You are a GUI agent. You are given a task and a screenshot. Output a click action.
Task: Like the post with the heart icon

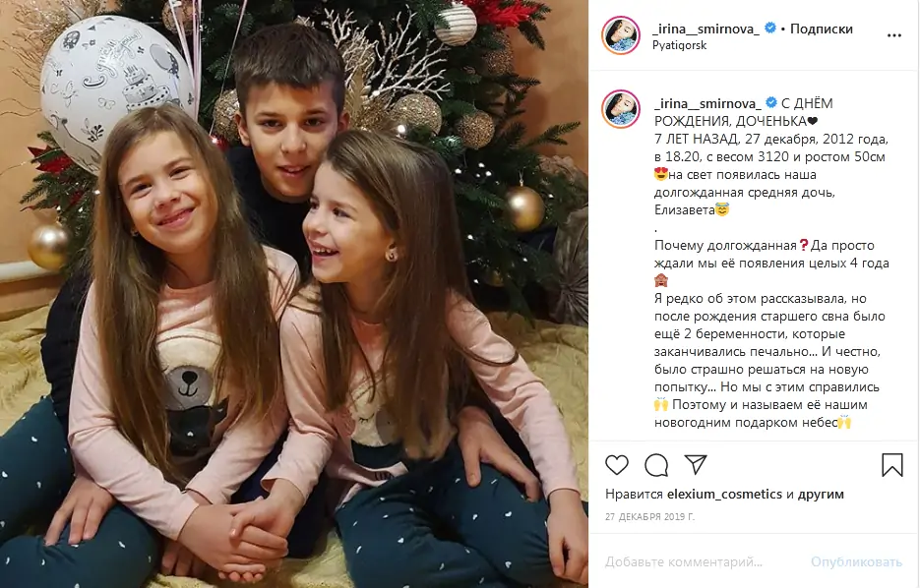[x=617, y=465]
